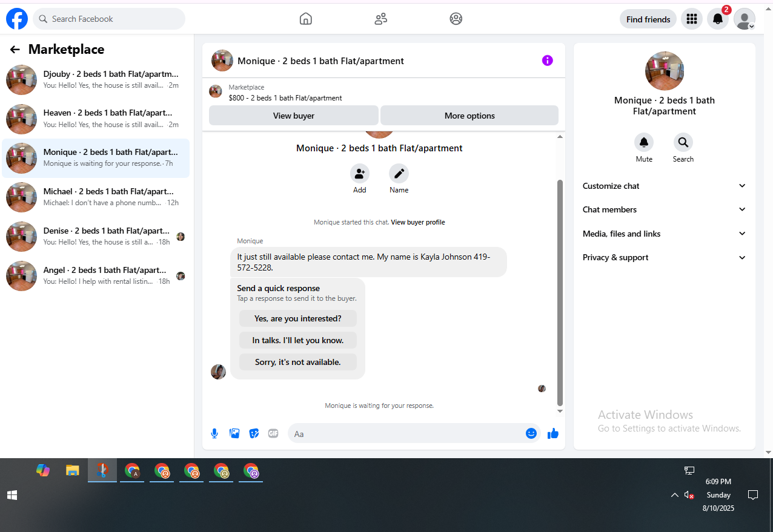Click View buyer button
The height and width of the screenshot is (532, 773).
(x=294, y=116)
